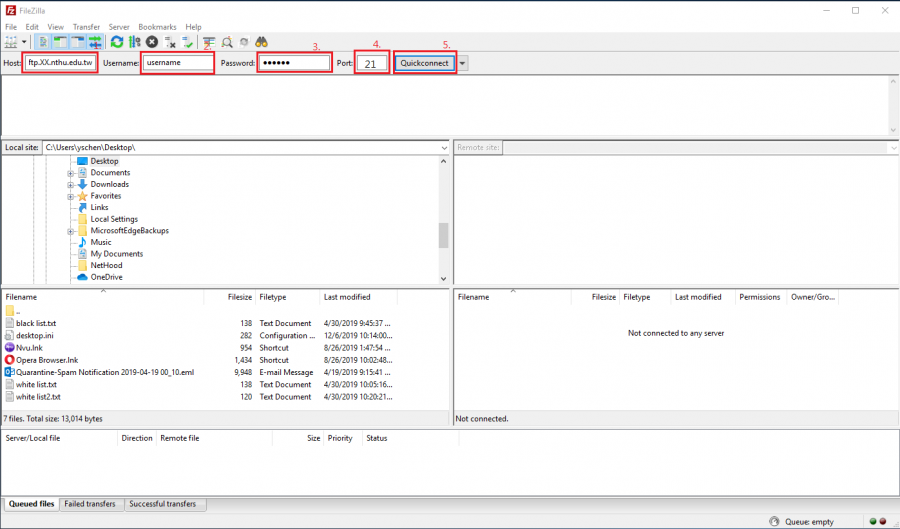Image resolution: width=900 pixels, height=529 pixels.
Task: Click the local tree vertical scrollbar
Action: (x=443, y=234)
